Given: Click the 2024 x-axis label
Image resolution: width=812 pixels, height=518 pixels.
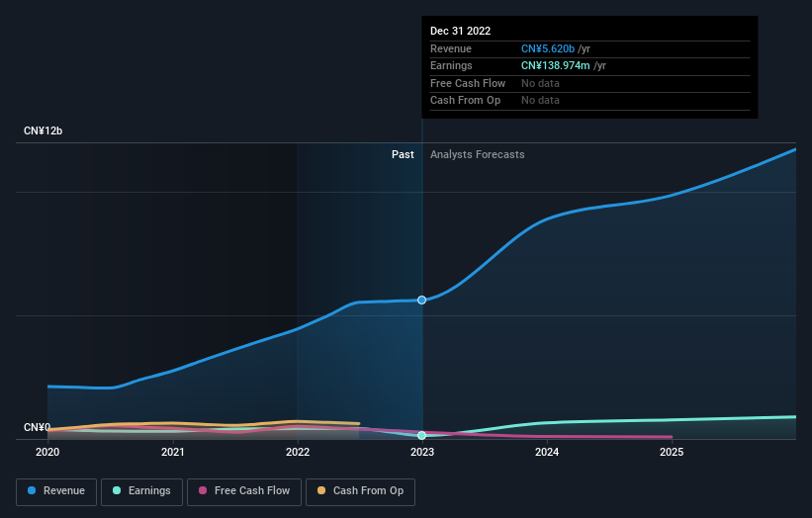Looking at the screenshot, I should [547, 453].
